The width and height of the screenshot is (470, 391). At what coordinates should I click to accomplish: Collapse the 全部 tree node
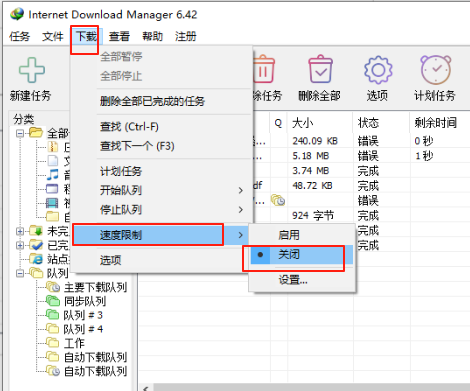[x=20, y=133]
